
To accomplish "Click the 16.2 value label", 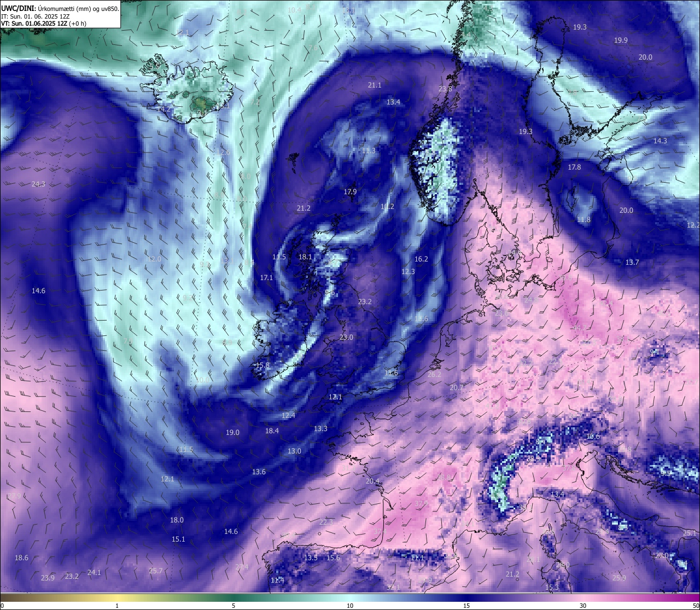I will pyautogui.click(x=421, y=259).
